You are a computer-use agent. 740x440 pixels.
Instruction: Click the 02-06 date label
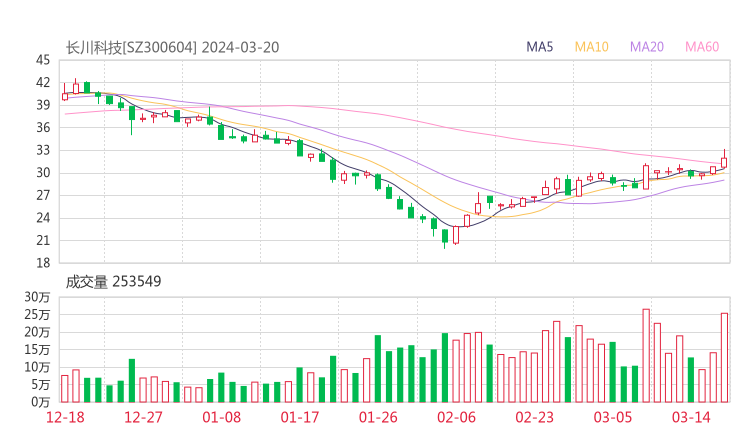tap(456, 417)
